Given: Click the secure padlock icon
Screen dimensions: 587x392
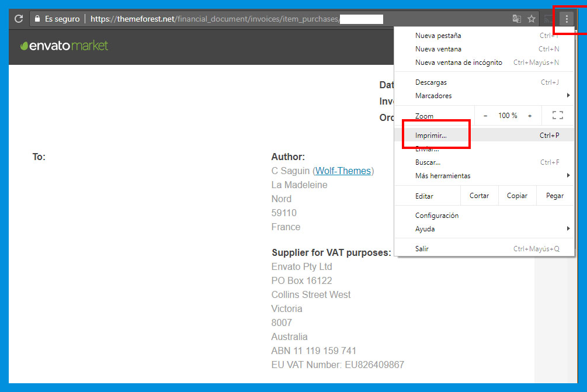Looking at the screenshot, I should click(37, 19).
